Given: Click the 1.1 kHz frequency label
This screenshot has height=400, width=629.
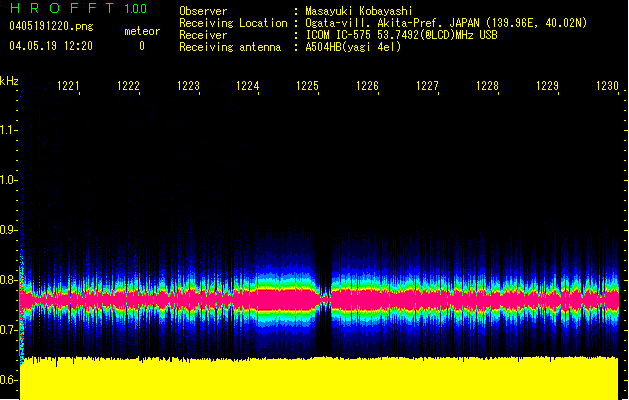Looking at the screenshot, I should click(8, 130).
